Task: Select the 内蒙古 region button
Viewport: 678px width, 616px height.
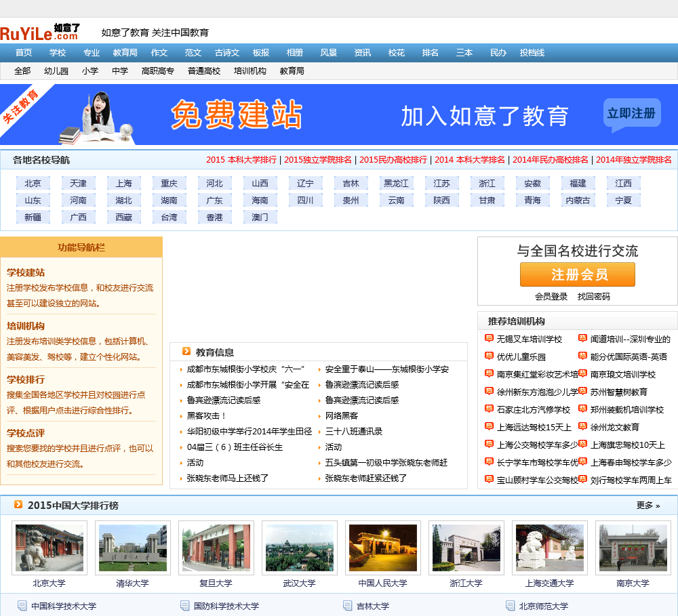Action: coord(578,200)
